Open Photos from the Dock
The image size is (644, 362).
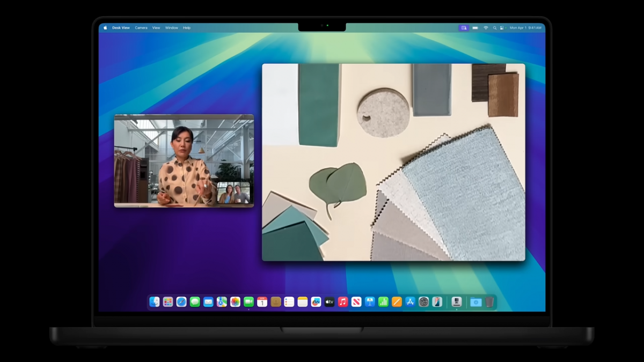235,302
